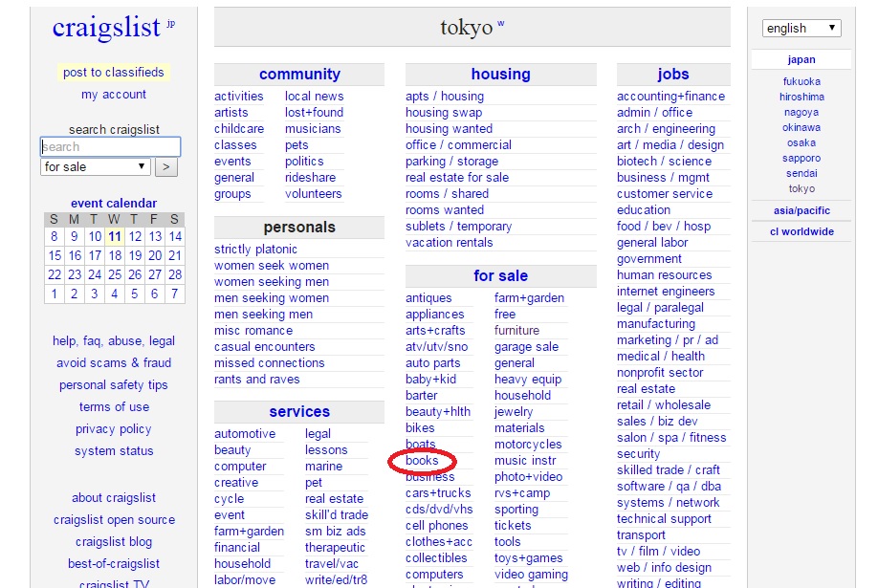
Task: Open 'my account' link
Action: (114, 95)
